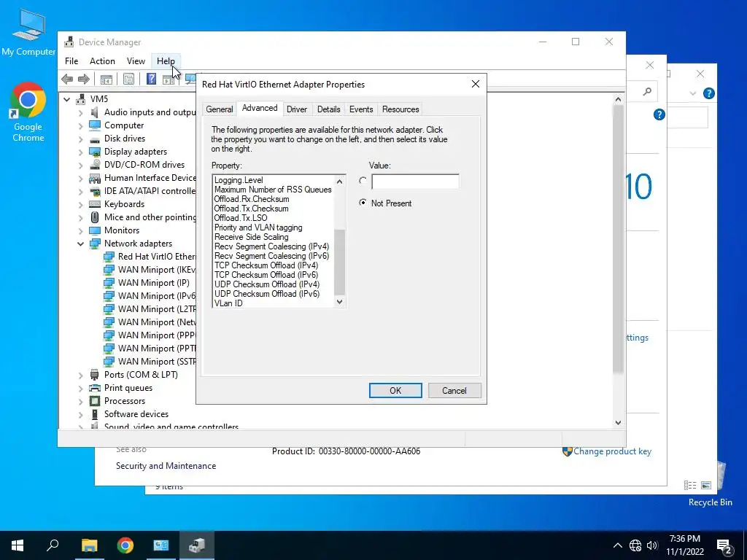Screen dimensions: 747x560
Task: Open the File menu
Action: tap(71, 61)
